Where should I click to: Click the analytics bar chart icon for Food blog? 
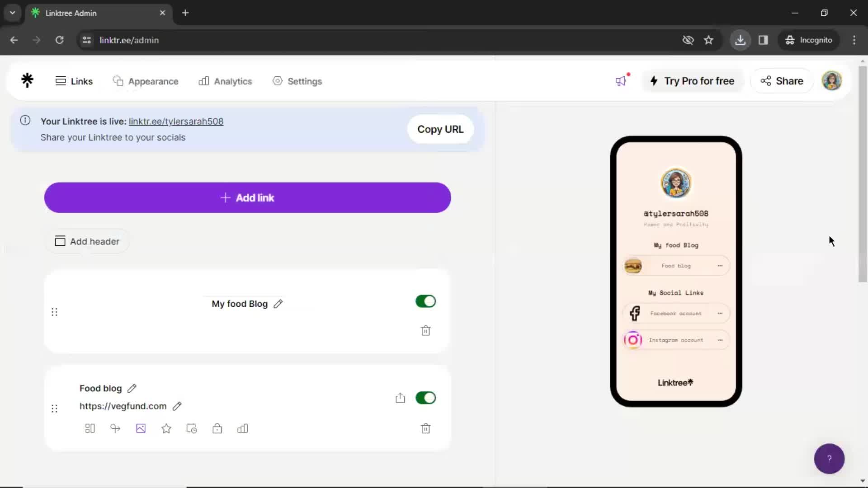pos(242,428)
